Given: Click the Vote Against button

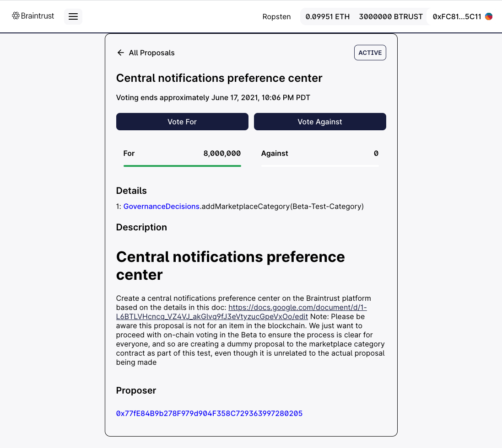Looking at the screenshot, I should (320, 122).
